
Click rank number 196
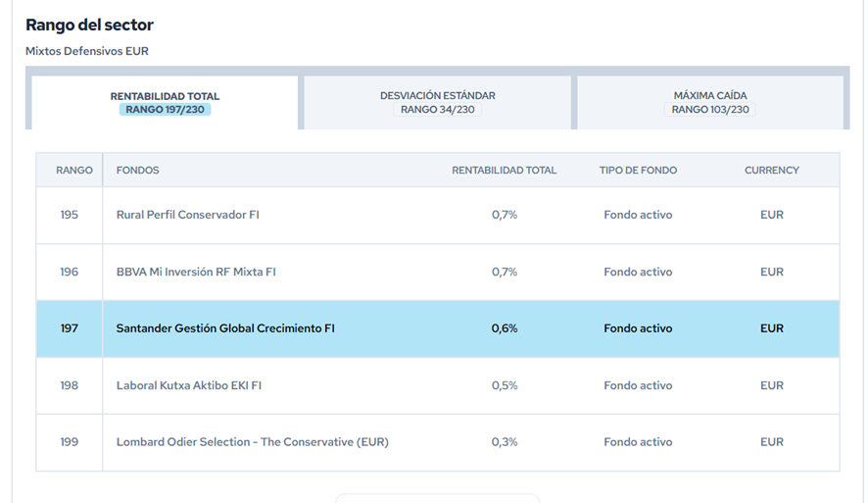point(70,272)
